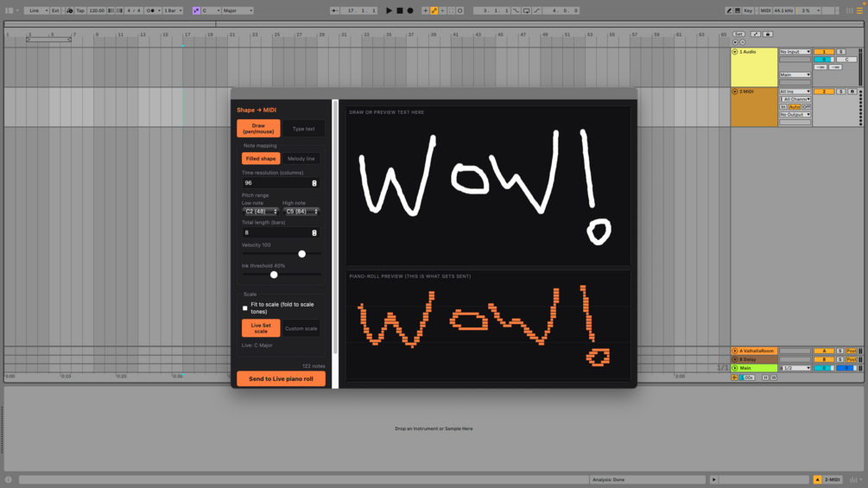Choose the Live Set scale option
This screenshot has width=868, height=488.
[261, 328]
